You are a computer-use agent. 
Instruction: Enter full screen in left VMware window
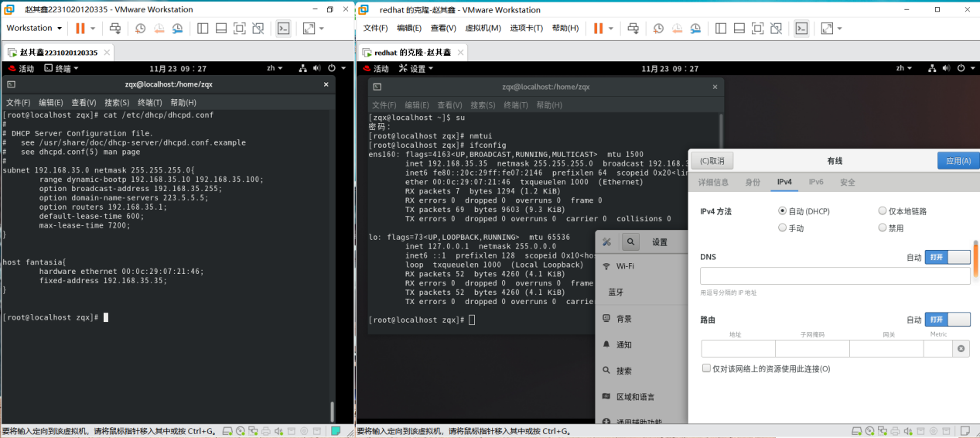coord(240,28)
